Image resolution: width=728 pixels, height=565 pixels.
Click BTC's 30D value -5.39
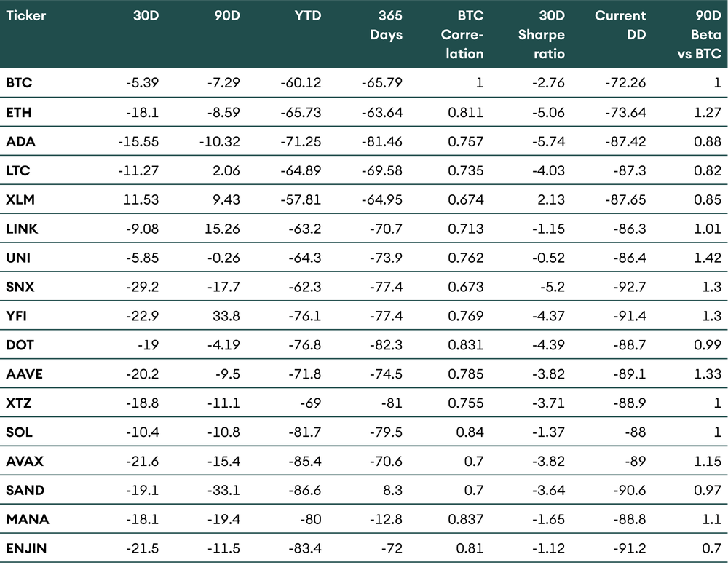click(143, 83)
